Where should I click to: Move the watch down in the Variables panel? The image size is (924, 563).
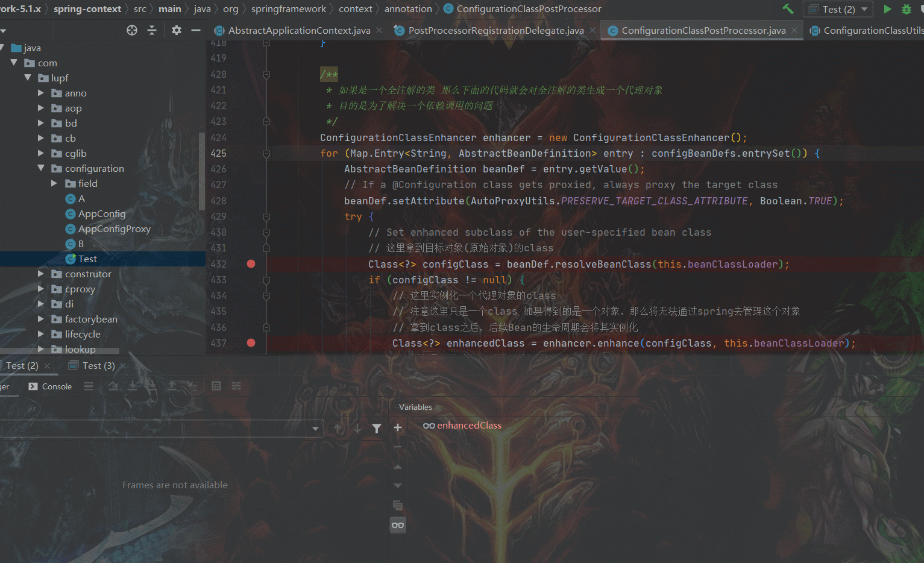pyautogui.click(x=398, y=486)
